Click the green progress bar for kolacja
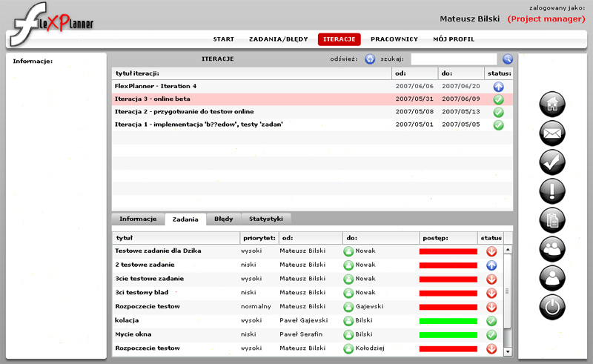 tap(448, 321)
